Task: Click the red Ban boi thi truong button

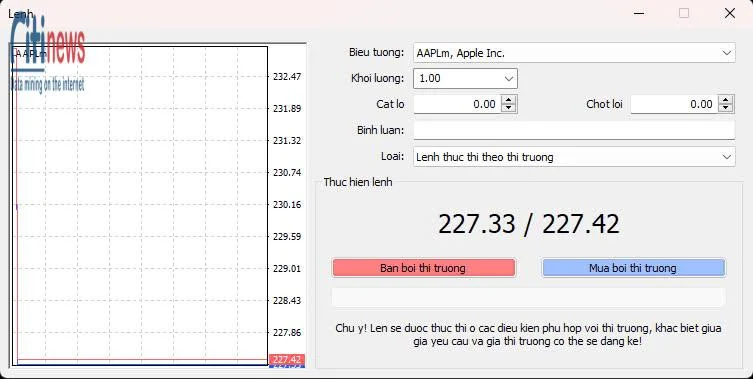Action: pos(423,268)
